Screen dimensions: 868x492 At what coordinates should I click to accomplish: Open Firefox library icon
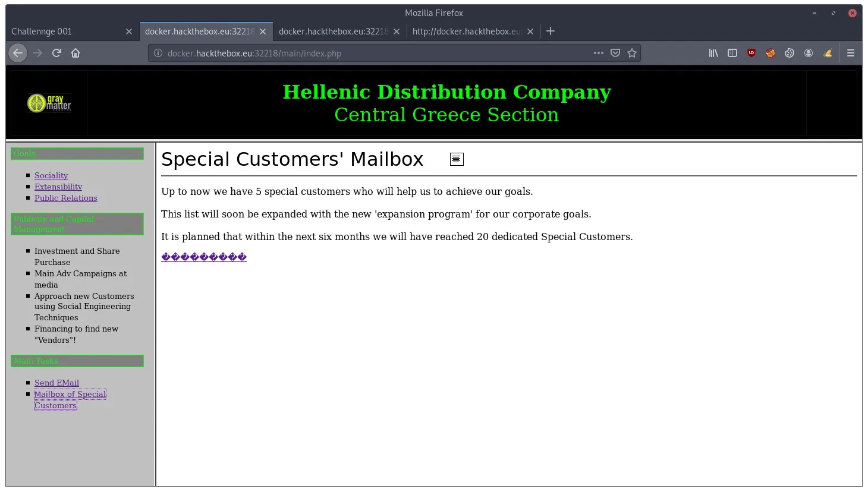(713, 53)
